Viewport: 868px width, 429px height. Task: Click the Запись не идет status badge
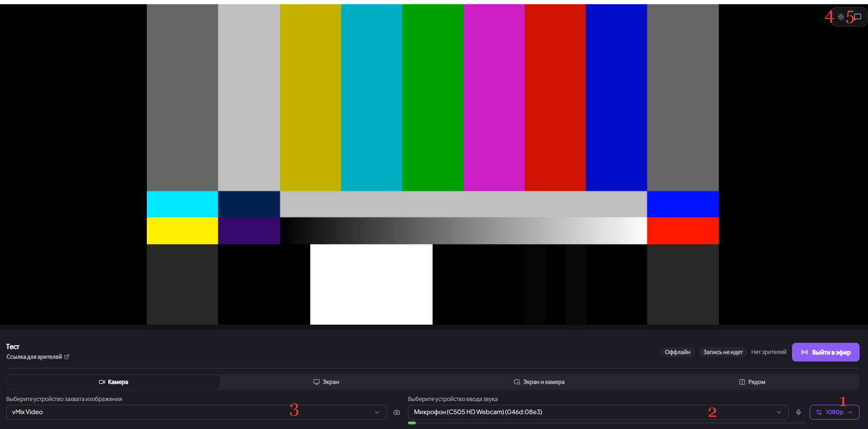point(723,352)
